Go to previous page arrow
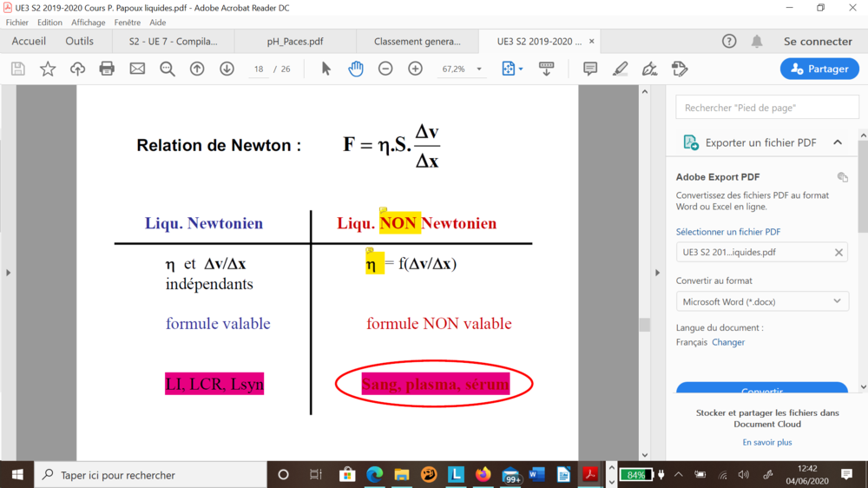The width and height of the screenshot is (868, 488). pos(197,69)
